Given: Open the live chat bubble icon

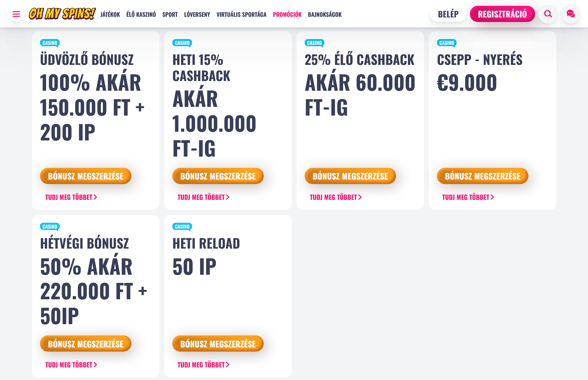Looking at the screenshot, I should coord(571,14).
